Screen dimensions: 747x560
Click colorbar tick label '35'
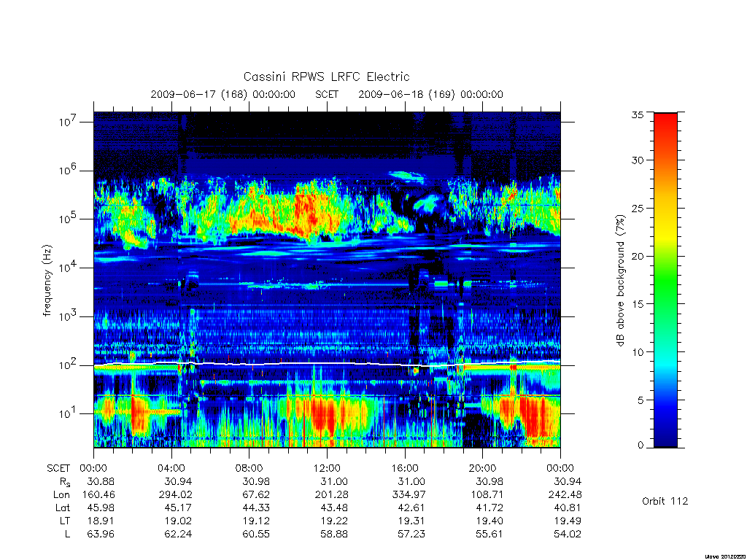coord(638,114)
